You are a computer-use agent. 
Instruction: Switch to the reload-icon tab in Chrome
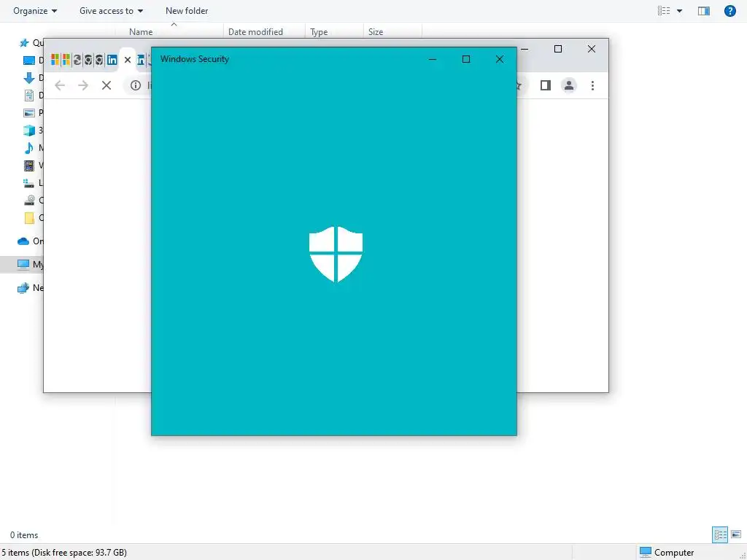77,60
